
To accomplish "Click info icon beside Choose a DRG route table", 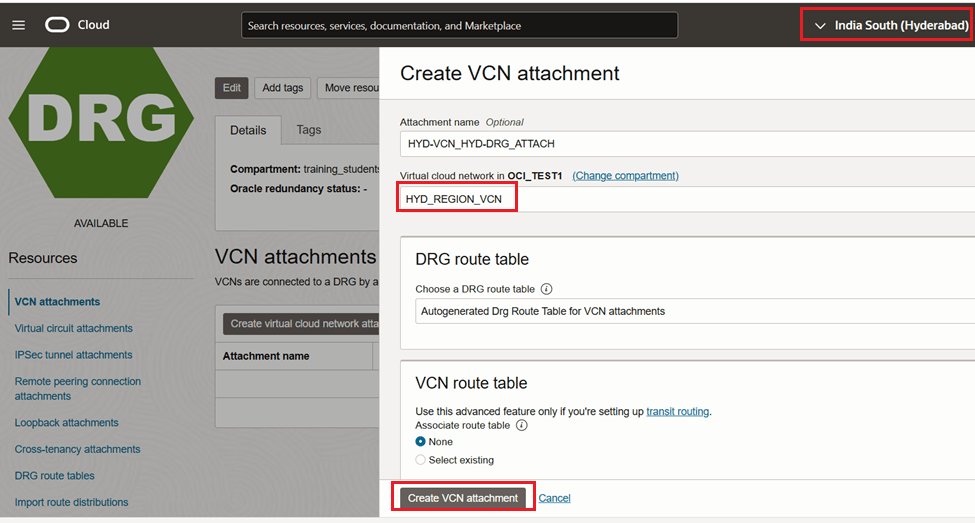I will pos(547,289).
